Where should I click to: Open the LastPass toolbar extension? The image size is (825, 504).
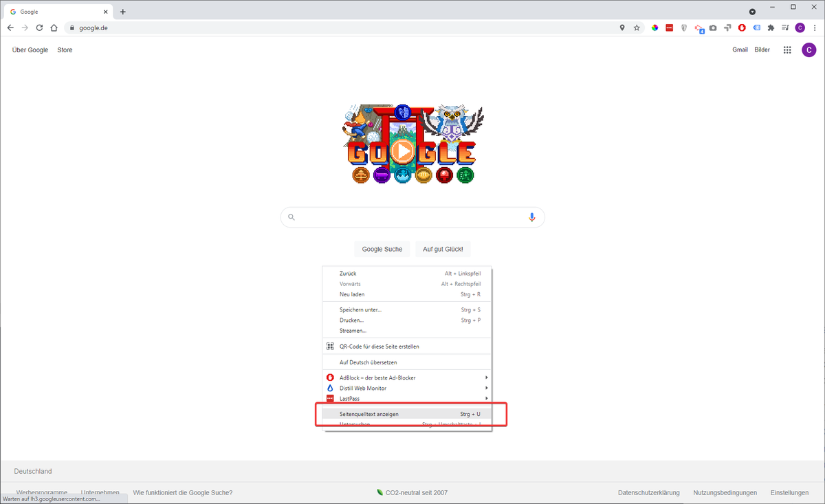[x=669, y=28]
